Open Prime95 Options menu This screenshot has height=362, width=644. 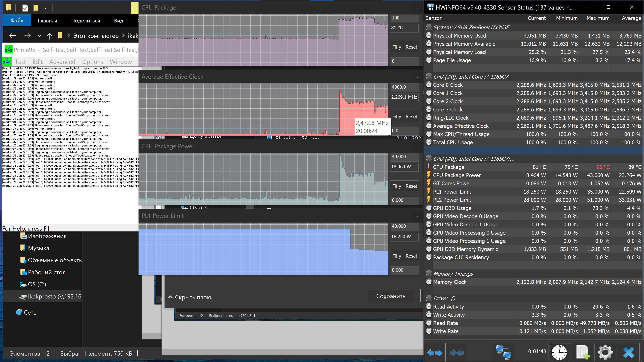pos(93,62)
